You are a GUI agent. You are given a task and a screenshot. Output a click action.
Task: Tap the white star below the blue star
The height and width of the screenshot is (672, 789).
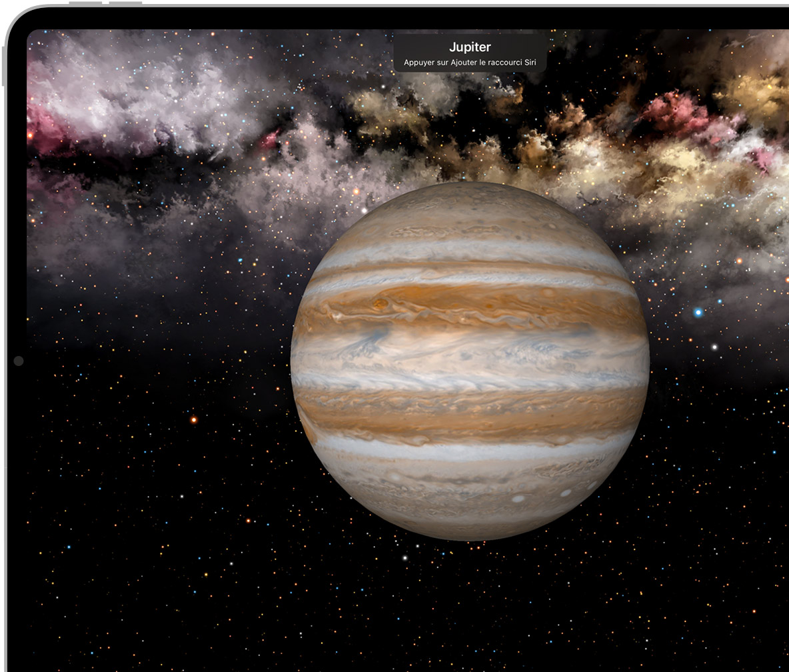pyautogui.click(x=714, y=347)
